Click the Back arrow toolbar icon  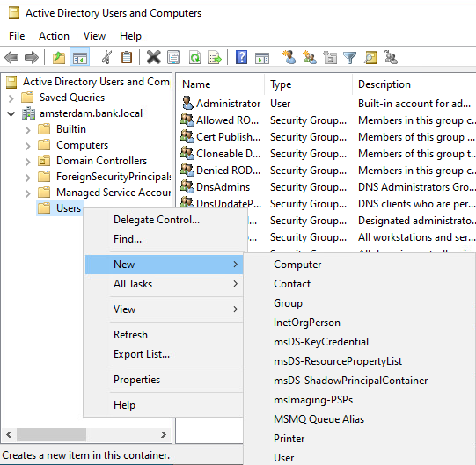point(11,57)
